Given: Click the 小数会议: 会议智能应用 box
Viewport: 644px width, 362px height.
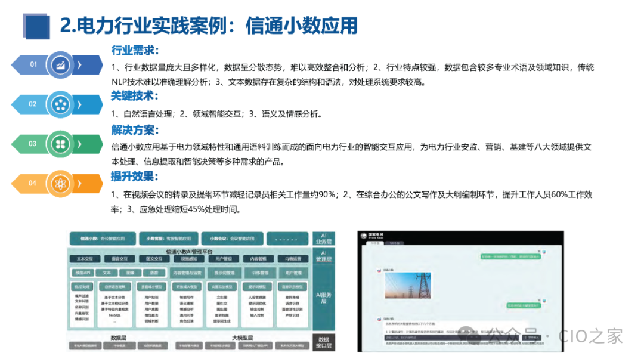Looking at the screenshot, I should (x=232, y=239).
